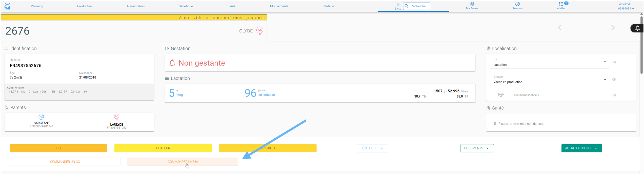Open the Planning menu
Image resolution: width=644 pixels, height=174 pixels.
tap(37, 6)
